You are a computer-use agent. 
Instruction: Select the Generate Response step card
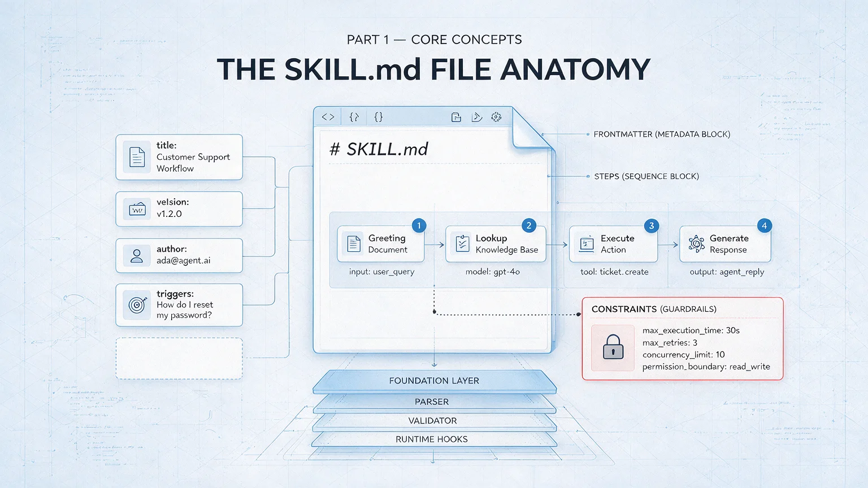pyautogui.click(x=725, y=244)
